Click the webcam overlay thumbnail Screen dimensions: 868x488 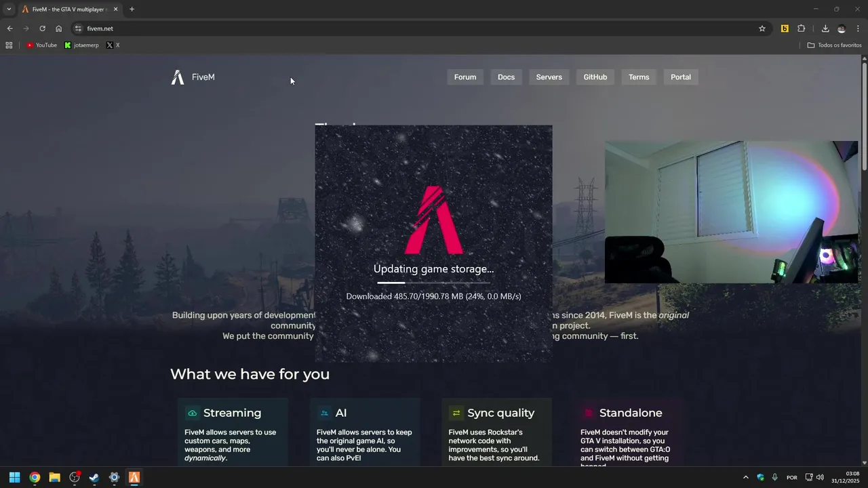(731, 212)
